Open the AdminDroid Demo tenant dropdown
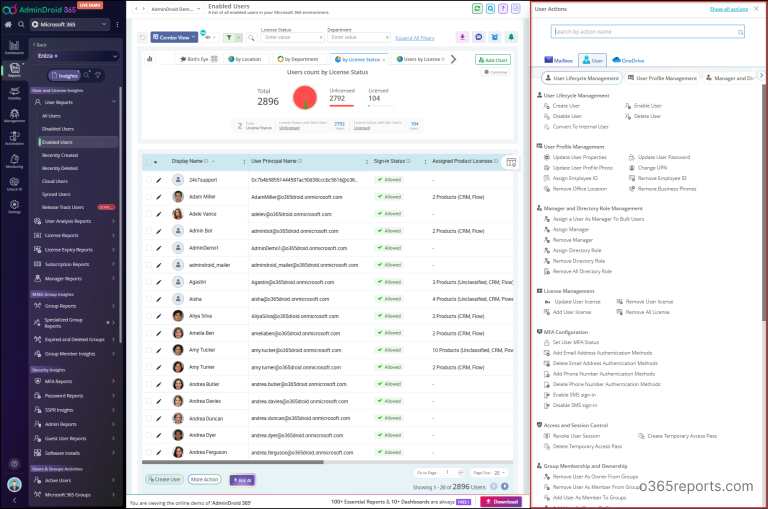 point(174,9)
